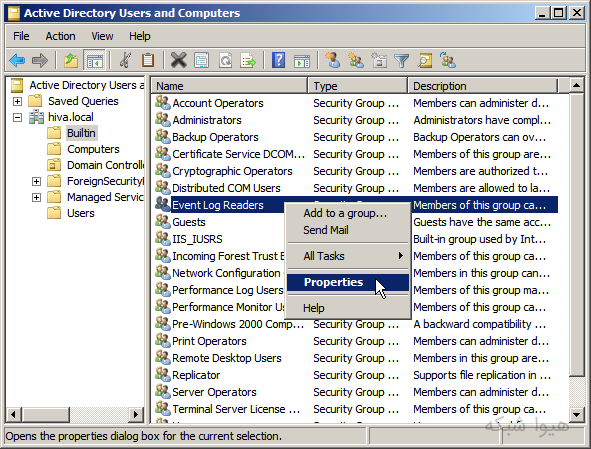Open the Action menu
Image resolution: width=591 pixels, height=449 pixels.
point(60,36)
